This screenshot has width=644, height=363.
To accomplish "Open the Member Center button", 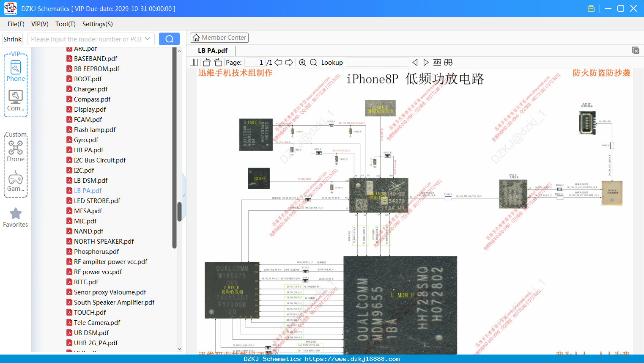I will [x=219, y=38].
